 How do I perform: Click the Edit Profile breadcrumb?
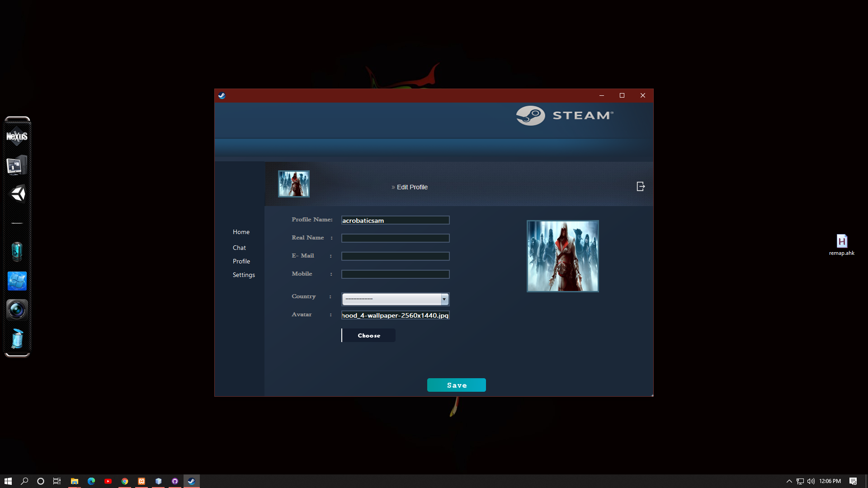412,187
